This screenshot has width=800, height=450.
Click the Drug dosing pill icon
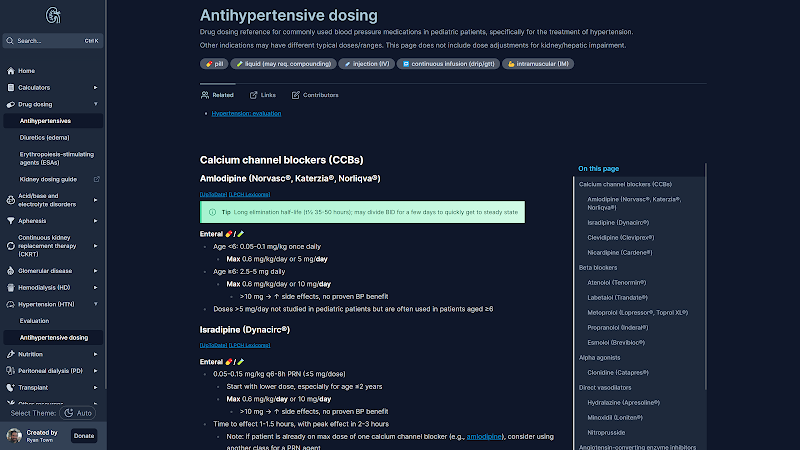coord(11,105)
